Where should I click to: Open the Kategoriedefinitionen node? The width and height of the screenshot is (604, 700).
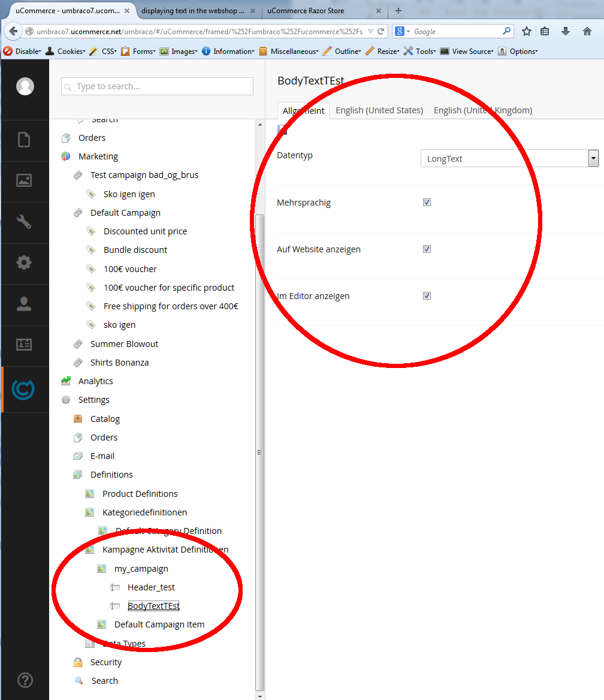coord(144,512)
